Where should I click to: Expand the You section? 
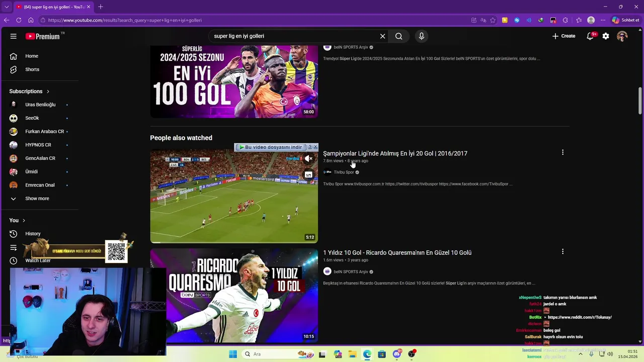17,220
